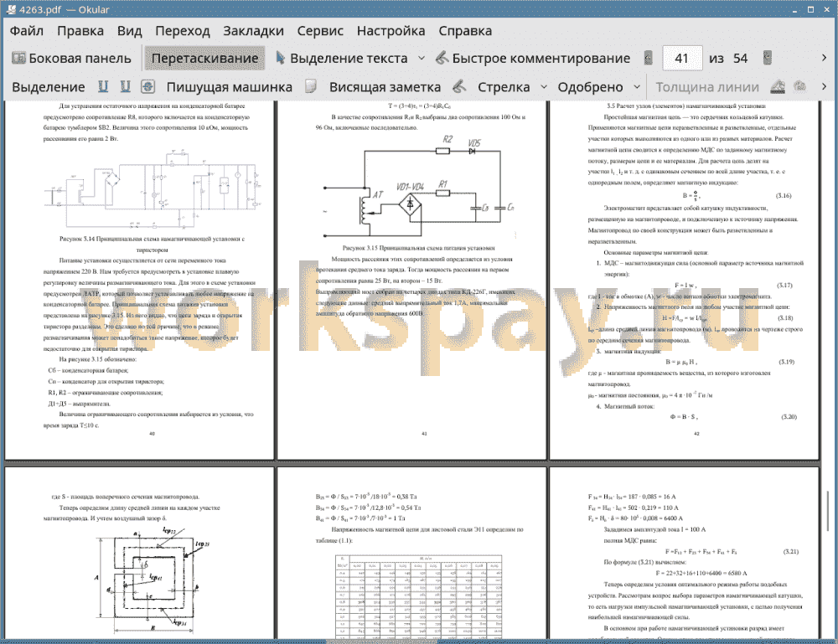Open the Сервис menu

click(x=320, y=31)
